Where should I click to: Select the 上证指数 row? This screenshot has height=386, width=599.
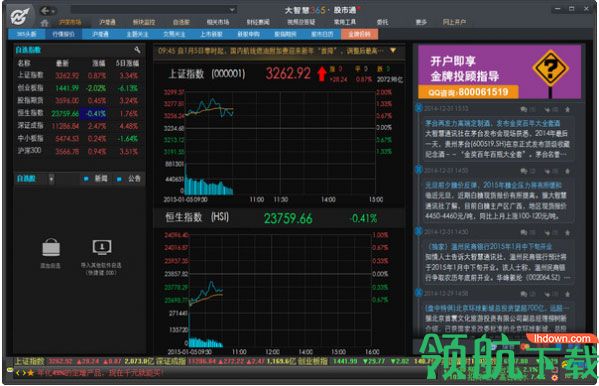pyautogui.click(x=79, y=75)
